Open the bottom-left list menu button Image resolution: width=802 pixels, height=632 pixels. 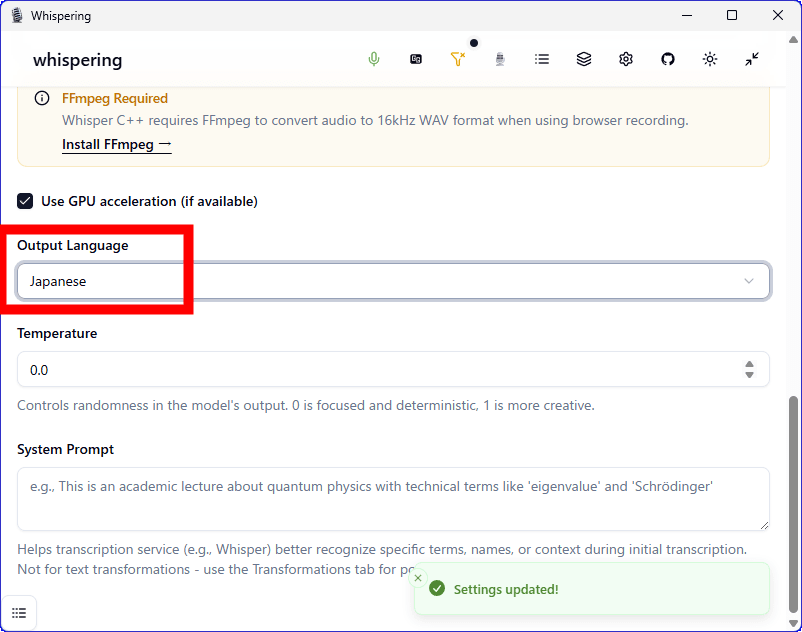click(19, 613)
